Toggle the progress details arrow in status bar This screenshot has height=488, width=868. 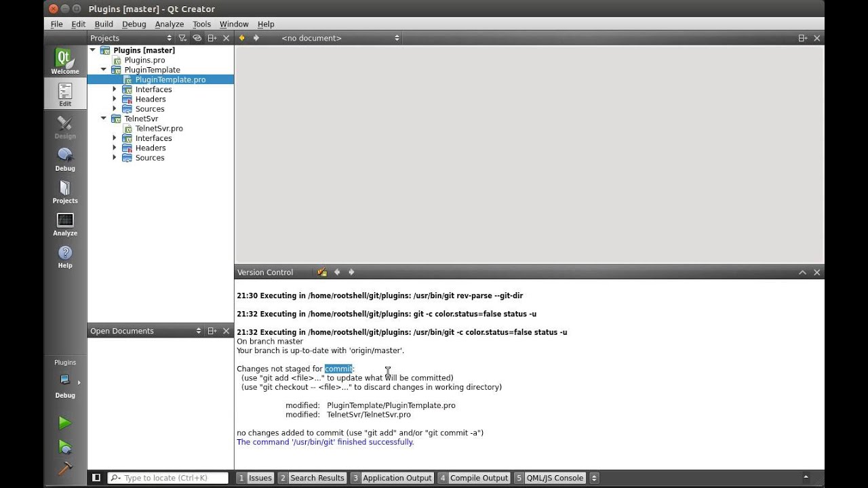[806, 477]
